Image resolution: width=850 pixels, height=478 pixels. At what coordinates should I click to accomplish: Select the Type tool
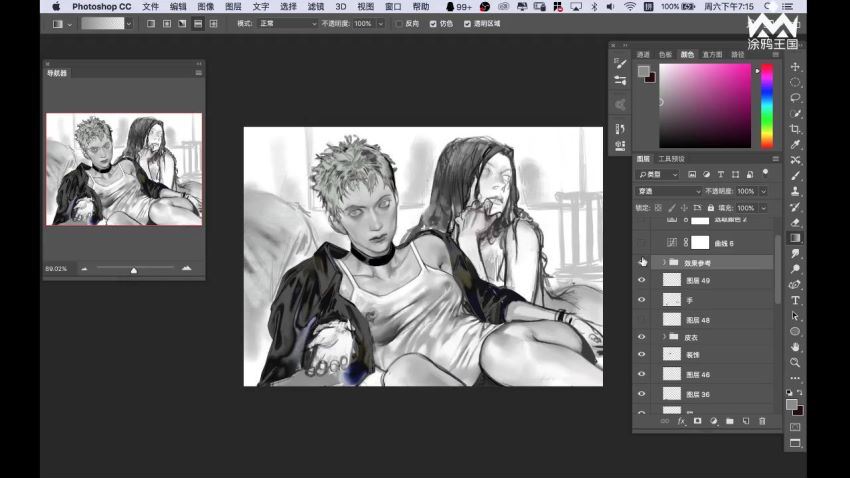[x=795, y=300]
